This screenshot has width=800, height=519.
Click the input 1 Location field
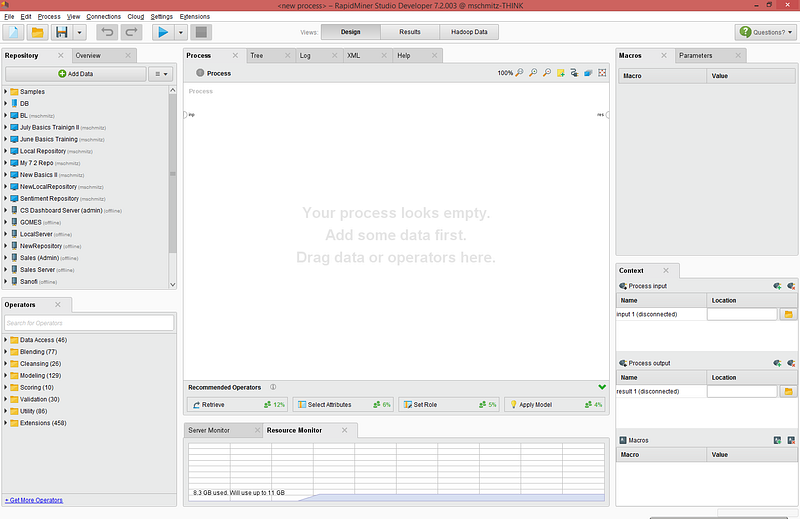[x=742, y=314]
